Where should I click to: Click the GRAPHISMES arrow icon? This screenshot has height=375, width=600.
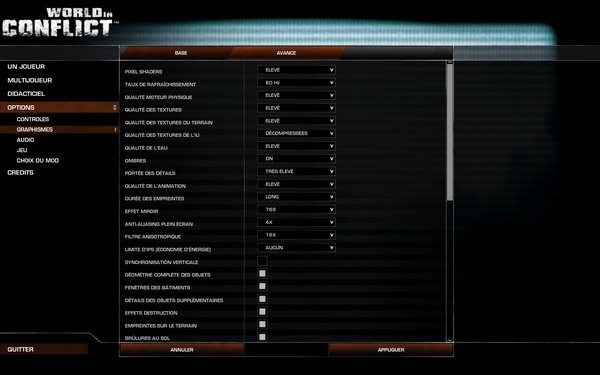115,130
